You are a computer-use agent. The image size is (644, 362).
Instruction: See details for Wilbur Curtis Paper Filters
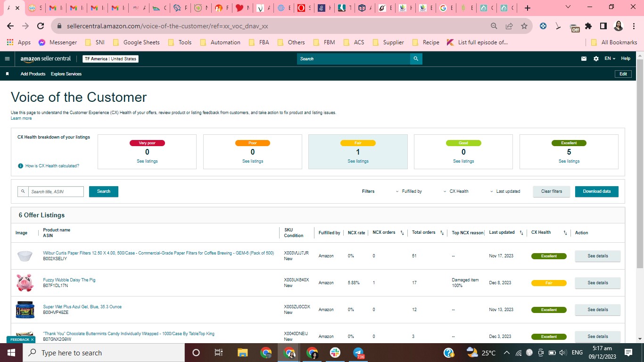(x=598, y=256)
